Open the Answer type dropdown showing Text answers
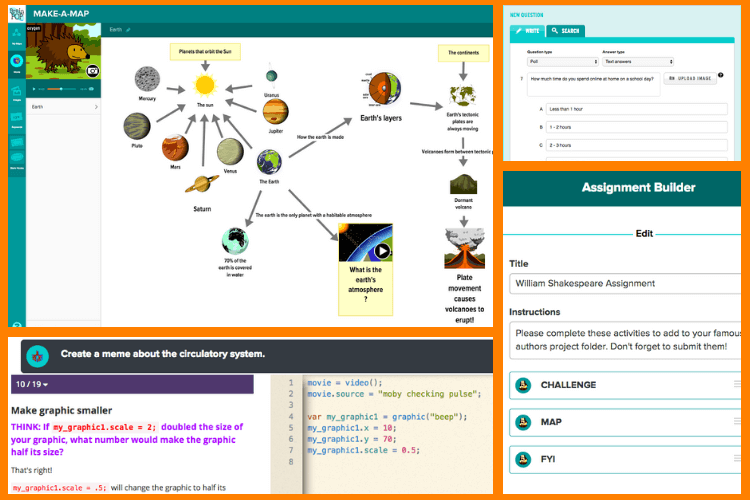Screen dimensions: 750x500 (638, 62)
